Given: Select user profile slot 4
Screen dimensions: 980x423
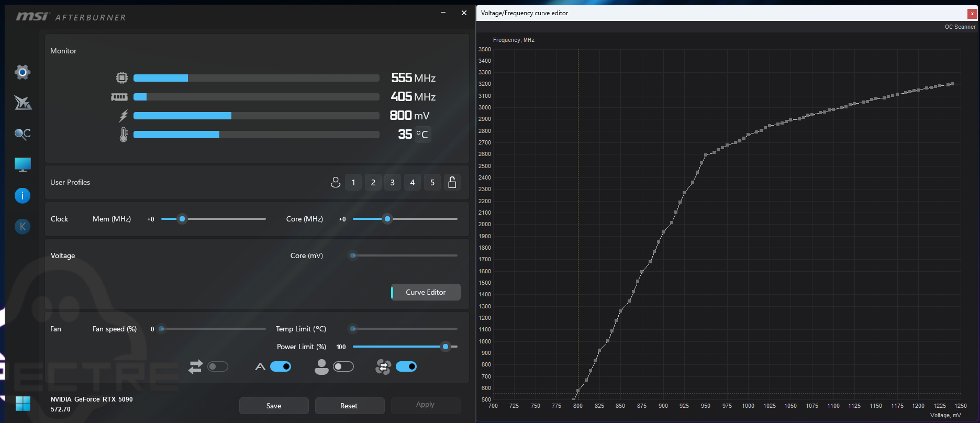Looking at the screenshot, I should [413, 182].
